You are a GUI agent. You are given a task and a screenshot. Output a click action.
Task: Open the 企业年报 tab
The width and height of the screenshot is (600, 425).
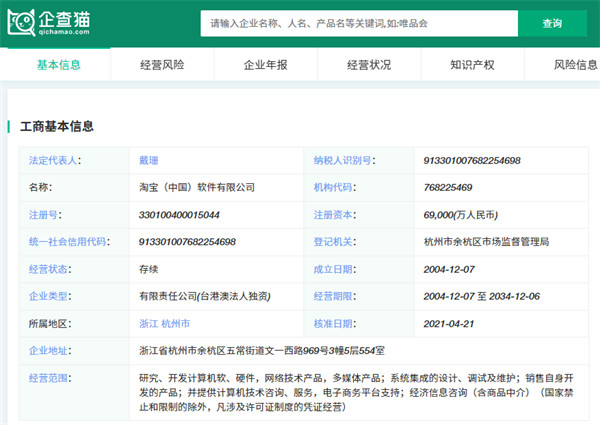tap(266, 65)
